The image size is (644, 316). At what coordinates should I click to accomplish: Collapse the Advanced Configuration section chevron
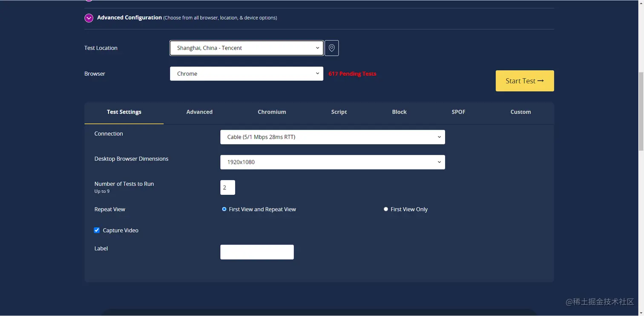click(x=89, y=18)
